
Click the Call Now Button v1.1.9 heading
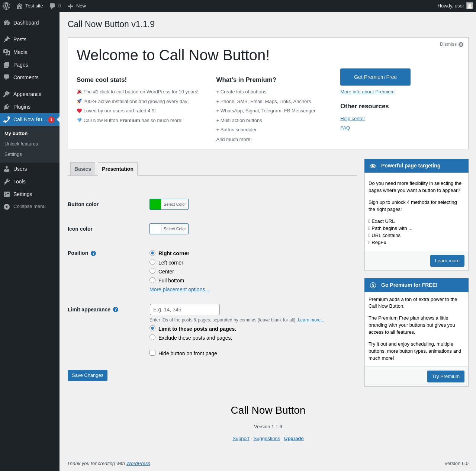(x=111, y=24)
